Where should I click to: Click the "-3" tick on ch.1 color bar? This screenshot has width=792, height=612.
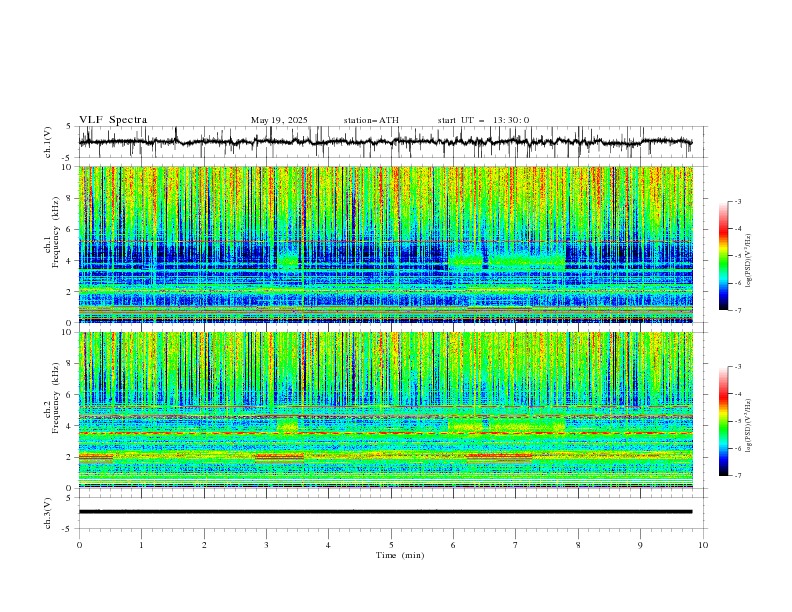[x=738, y=201]
